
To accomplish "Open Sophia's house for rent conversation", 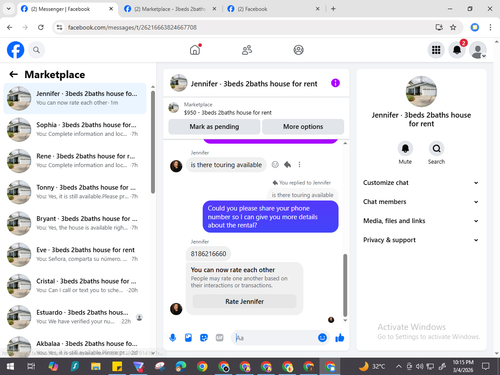I will click(75, 129).
